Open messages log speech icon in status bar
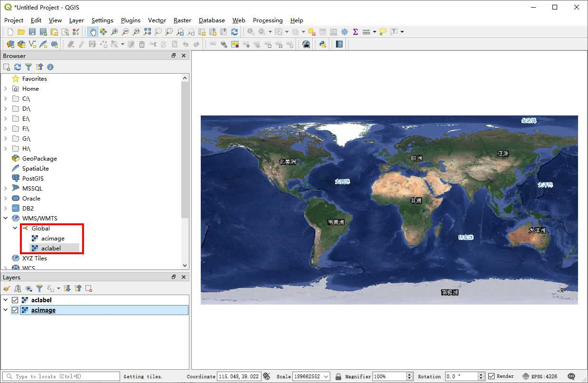The image size is (588, 383). [571, 376]
